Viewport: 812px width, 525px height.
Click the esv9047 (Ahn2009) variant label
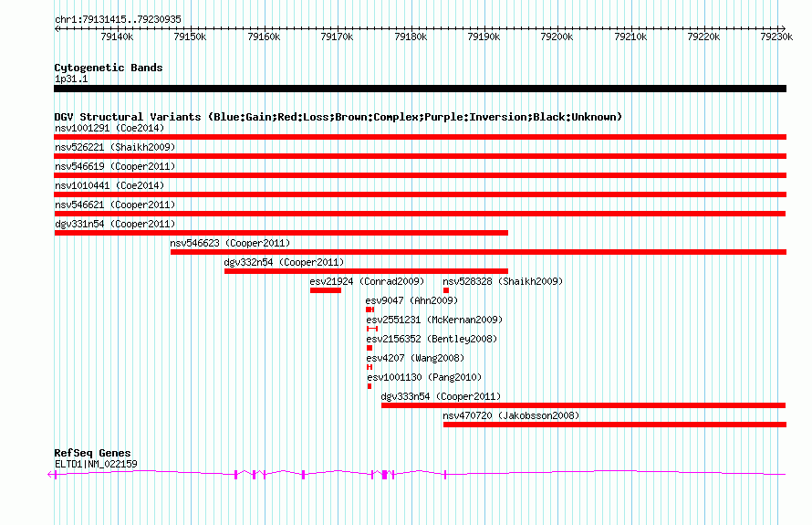pos(411,300)
